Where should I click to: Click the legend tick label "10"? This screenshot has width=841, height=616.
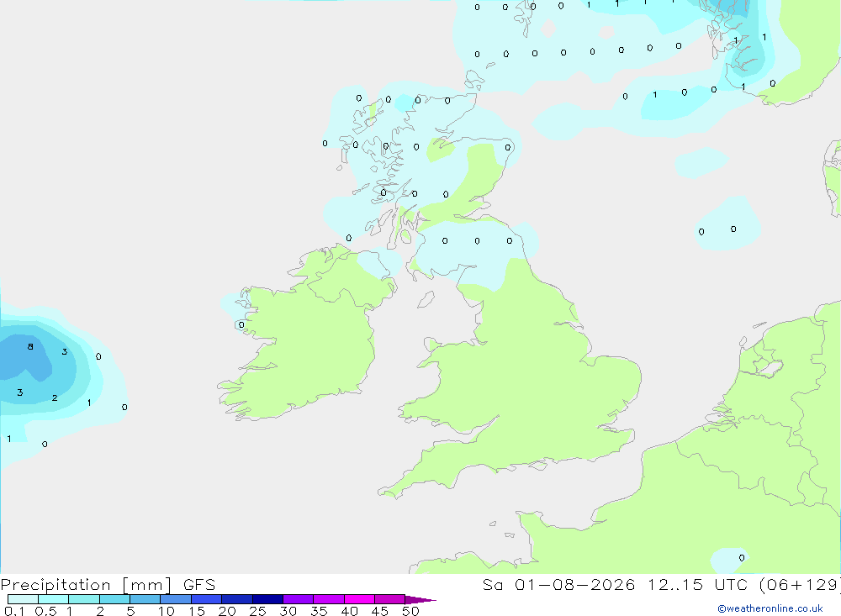167,611
